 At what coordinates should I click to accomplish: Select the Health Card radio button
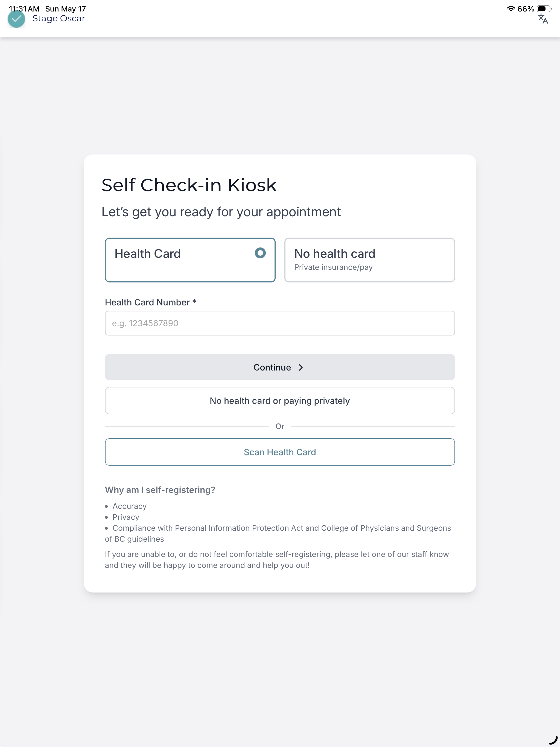[260, 253]
